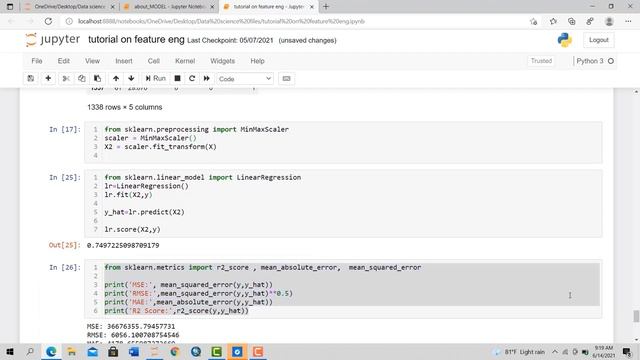Click the '1338 rows × 5 columns' text
640x360 pixels.
pyautogui.click(x=124, y=107)
